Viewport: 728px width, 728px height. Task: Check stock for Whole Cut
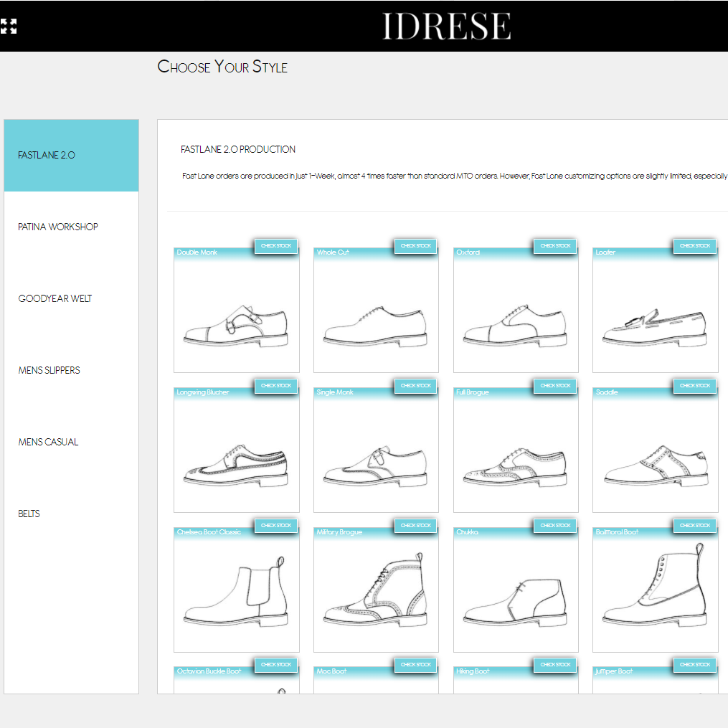[x=415, y=245]
